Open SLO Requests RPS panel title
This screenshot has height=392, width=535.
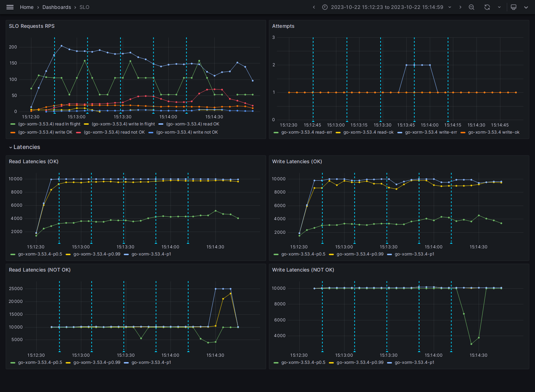(32, 26)
